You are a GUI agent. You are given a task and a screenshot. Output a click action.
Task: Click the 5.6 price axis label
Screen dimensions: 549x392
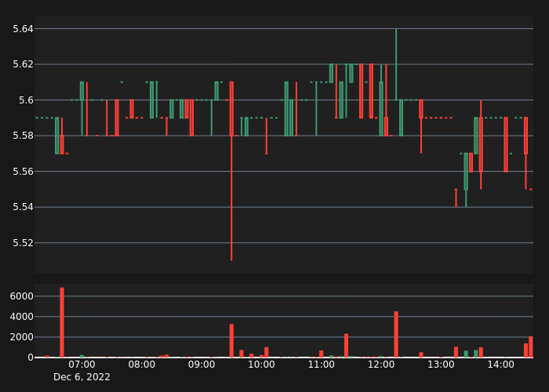(x=26, y=100)
